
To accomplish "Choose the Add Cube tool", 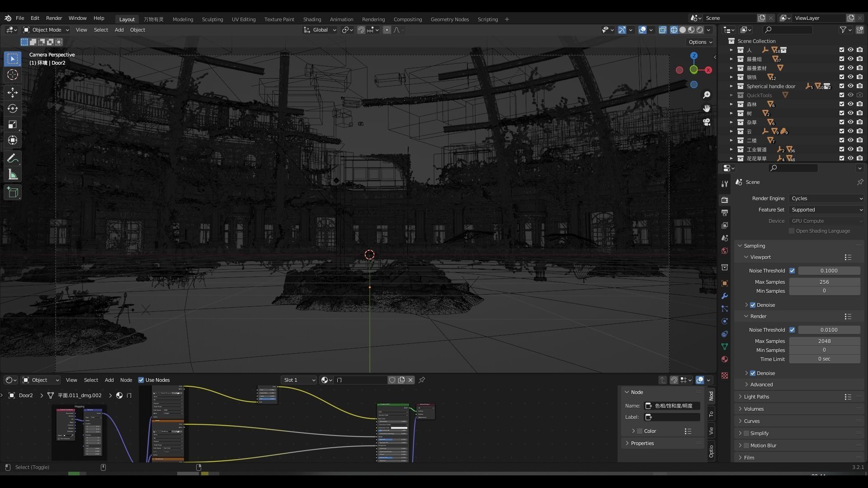I will pyautogui.click(x=13, y=192).
